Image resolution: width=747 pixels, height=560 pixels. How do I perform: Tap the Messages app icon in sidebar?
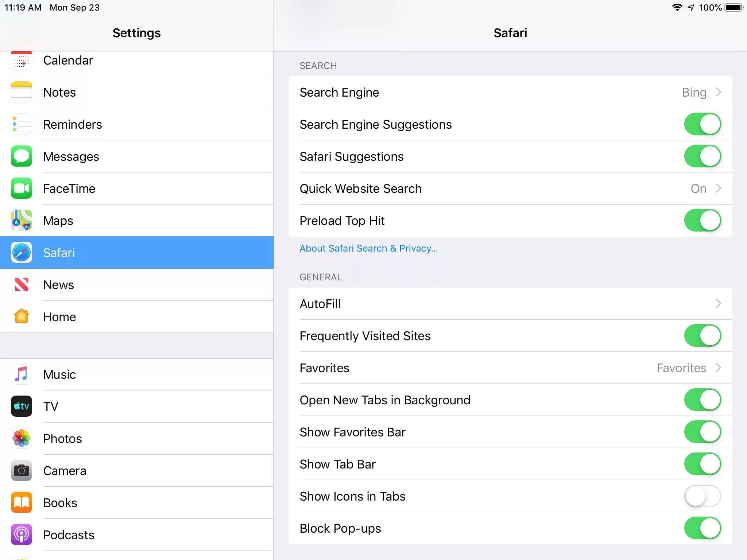coord(22,156)
